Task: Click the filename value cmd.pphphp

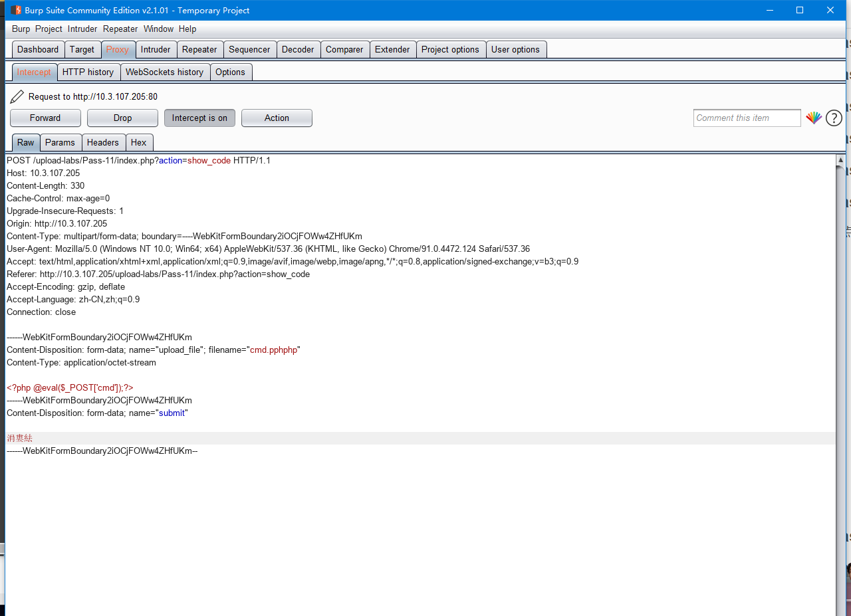Action: point(273,350)
